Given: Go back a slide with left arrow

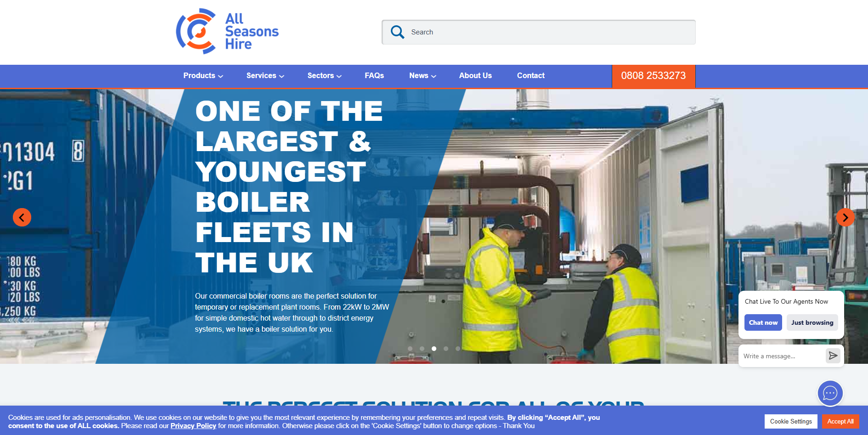Looking at the screenshot, I should (x=22, y=217).
